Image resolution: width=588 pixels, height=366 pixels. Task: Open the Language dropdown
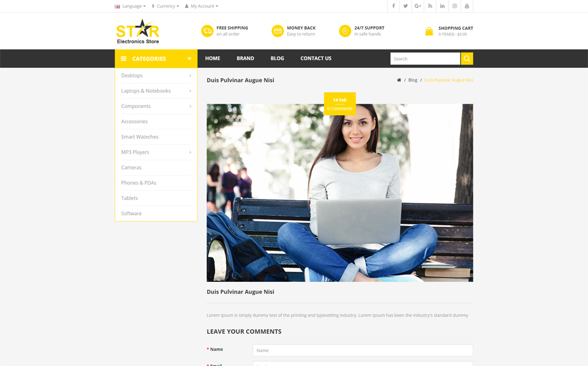[x=130, y=6]
